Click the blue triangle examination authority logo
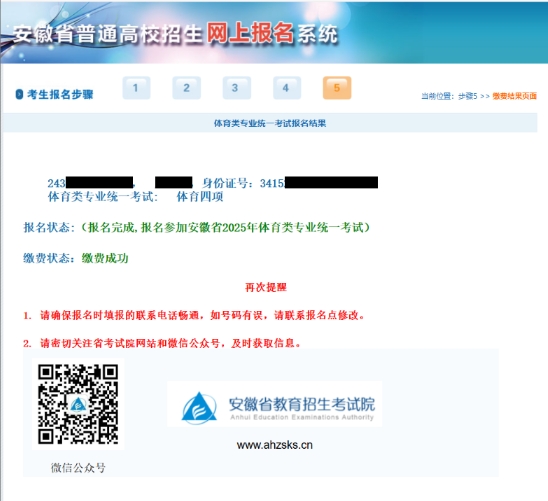Viewport: 548px width, 501px height. (x=199, y=407)
